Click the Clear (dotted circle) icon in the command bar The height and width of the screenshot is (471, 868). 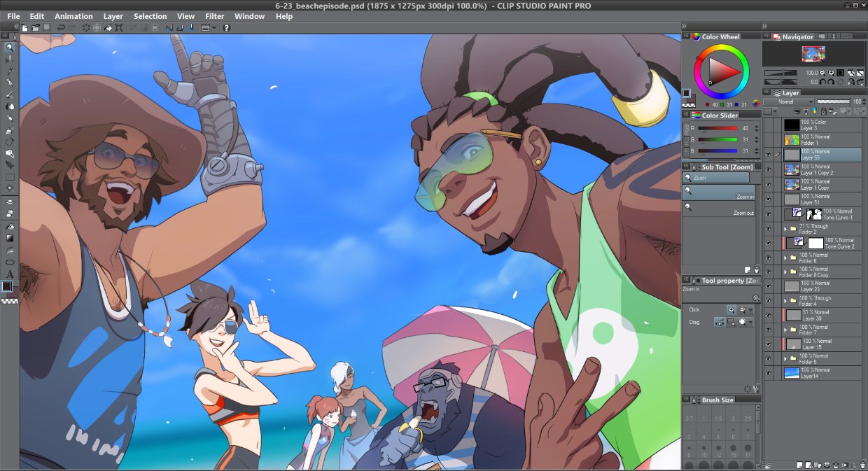point(86,28)
